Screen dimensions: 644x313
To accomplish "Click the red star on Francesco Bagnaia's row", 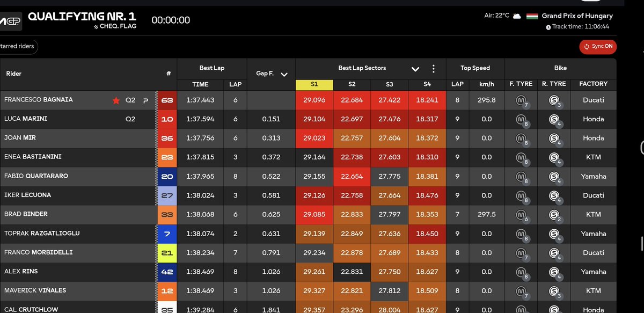I will point(115,100).
